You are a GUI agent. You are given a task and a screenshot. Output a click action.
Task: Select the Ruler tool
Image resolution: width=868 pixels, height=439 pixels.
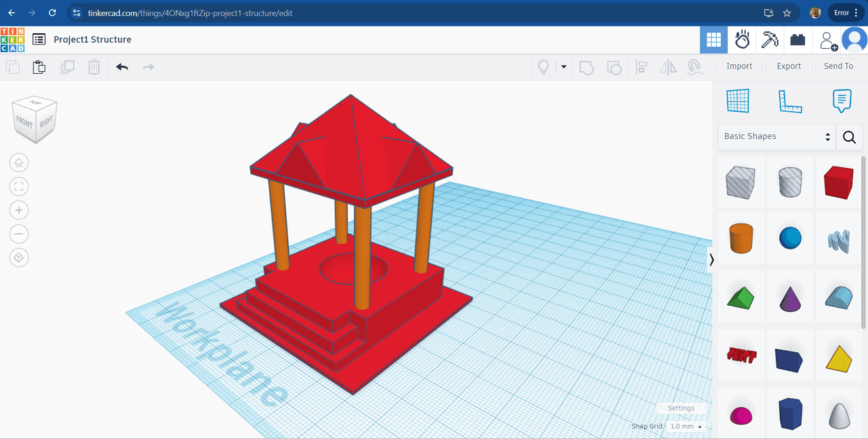coord(789,101)
